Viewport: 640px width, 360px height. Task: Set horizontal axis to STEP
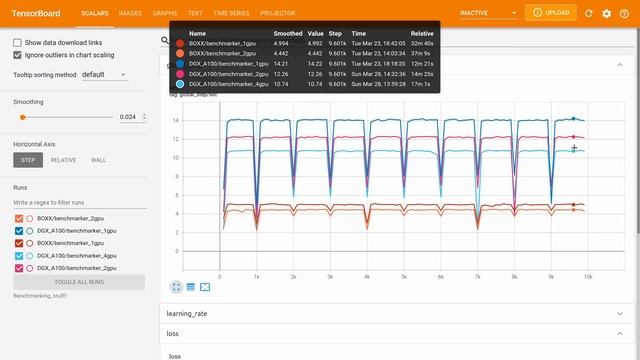(x=28, y=160)
